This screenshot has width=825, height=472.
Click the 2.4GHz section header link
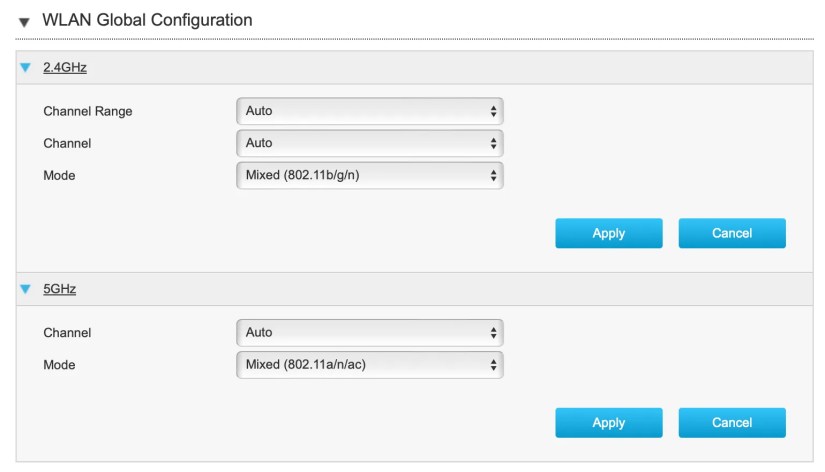64,67
